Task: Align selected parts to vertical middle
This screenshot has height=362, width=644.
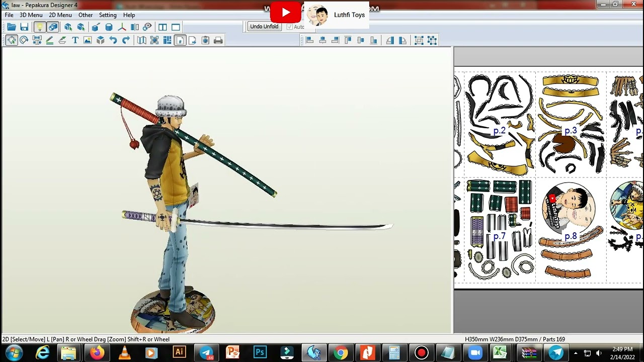Action: pos(361,40)
